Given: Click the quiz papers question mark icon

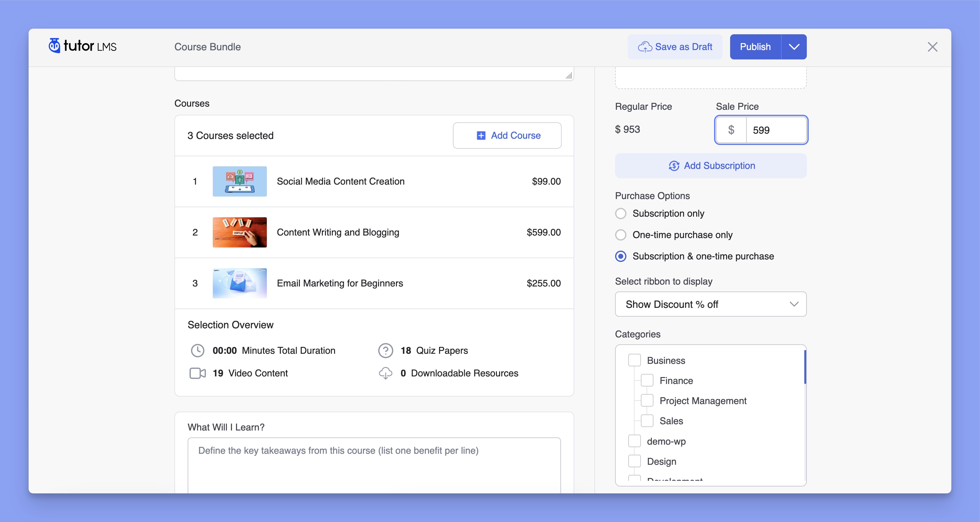Looking at the screenshot, I should [x=385, y=350].
